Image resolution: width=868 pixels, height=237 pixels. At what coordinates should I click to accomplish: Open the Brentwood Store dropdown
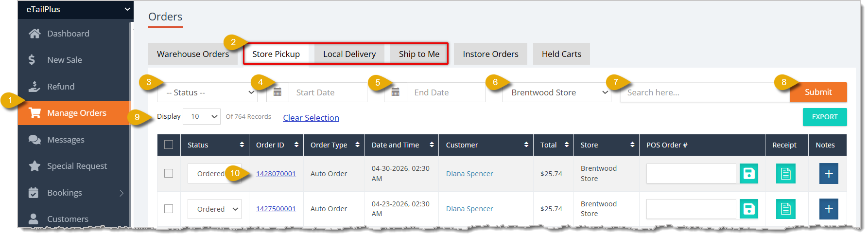click(x=556, y=92)
